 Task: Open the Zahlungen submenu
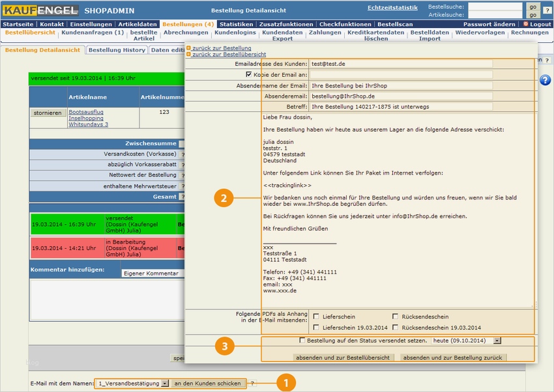click(325, 33)
